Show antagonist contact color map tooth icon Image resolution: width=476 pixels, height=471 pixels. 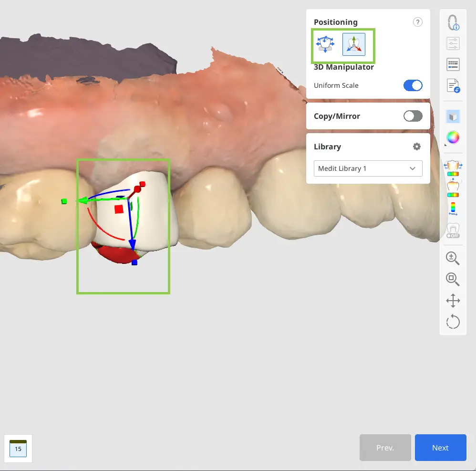coord(453,188)
